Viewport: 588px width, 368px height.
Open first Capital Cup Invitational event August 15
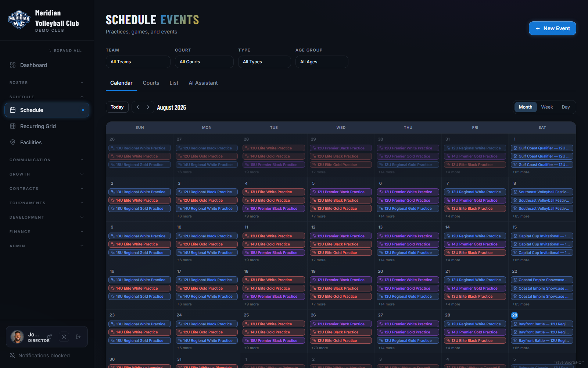[x=542, y=236]
